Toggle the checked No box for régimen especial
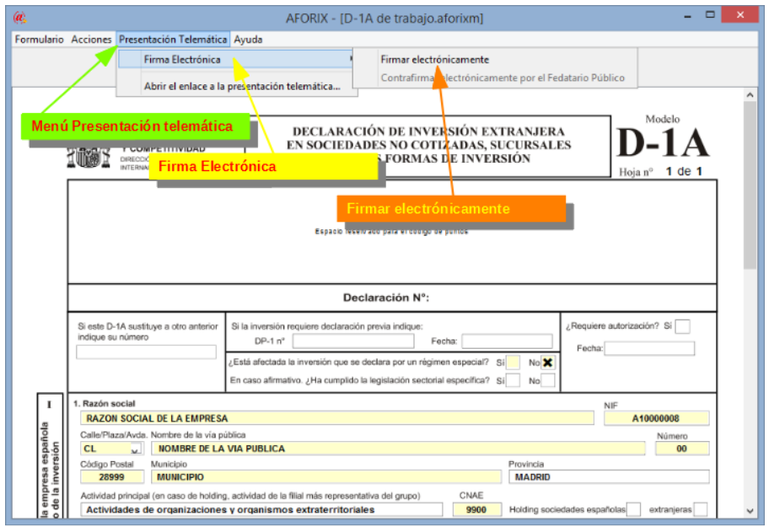This screenshot has width=769, height=532. click(548, 363)
